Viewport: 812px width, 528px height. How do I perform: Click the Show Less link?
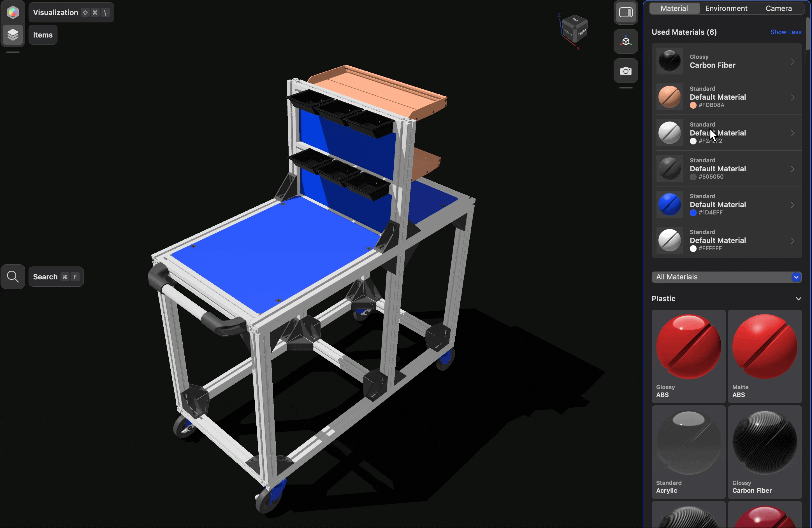(786, 32)
